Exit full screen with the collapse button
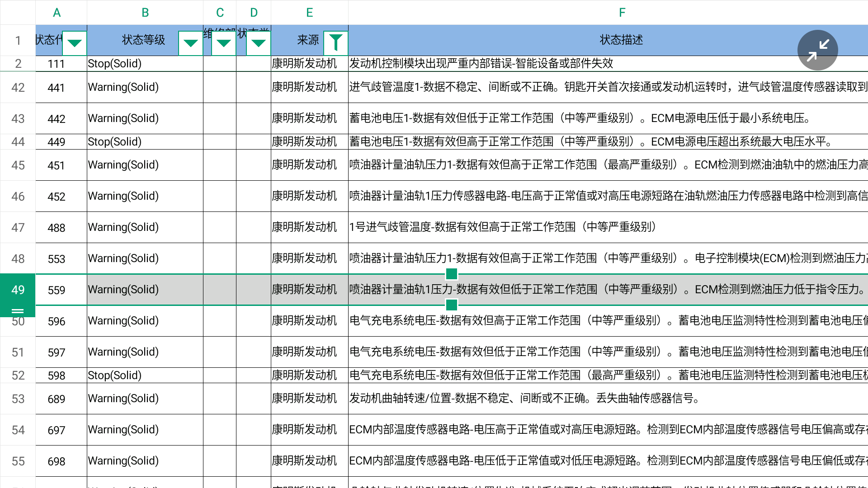 (817, 50)
